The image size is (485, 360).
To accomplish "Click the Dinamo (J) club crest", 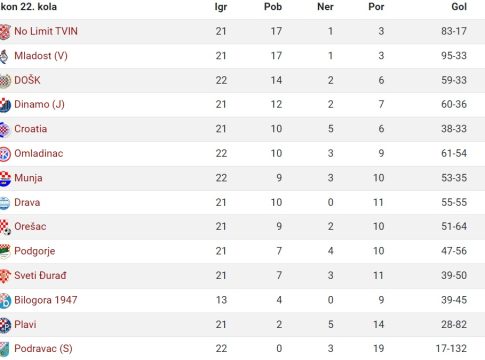I will click(x=5, y=105).
